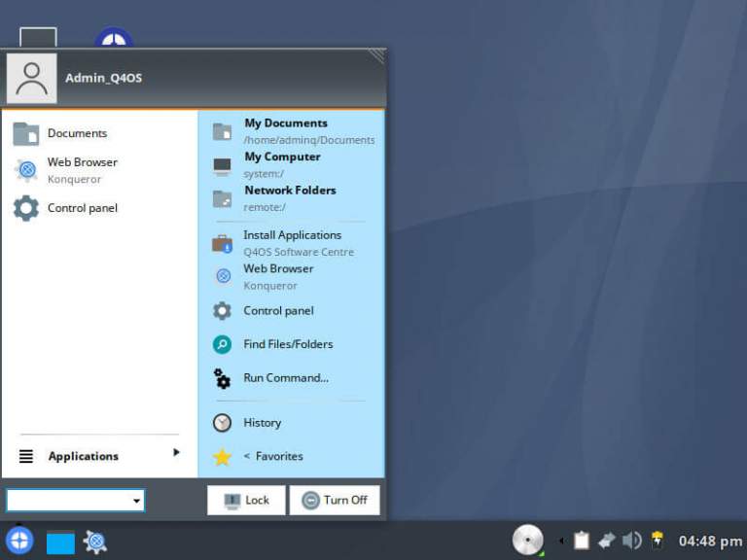This screenshot has height=560, width=747.
Task: Launch Konqueror from the taskbar quick launcher
Action: (x=94, y=542)
